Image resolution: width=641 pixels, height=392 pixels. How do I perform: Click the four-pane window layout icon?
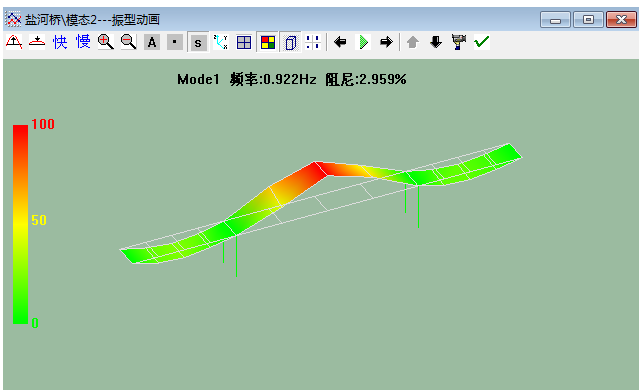point(244,42)
